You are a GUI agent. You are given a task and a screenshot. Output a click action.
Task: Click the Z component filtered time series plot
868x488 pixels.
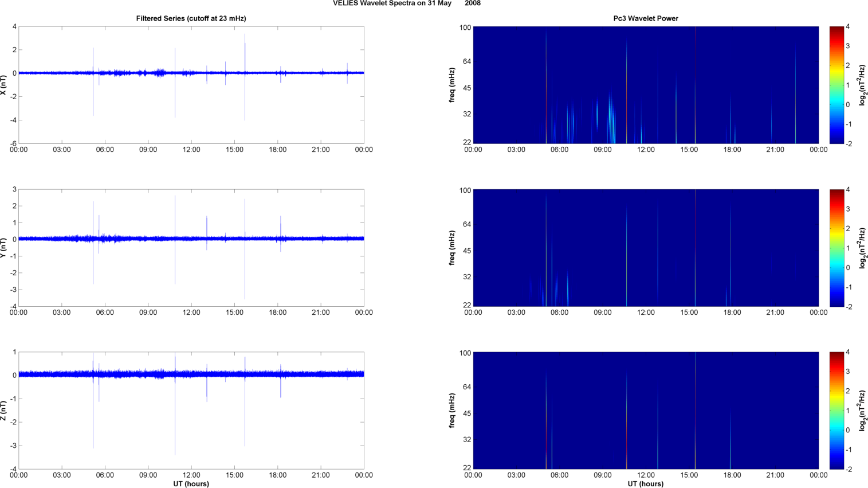(x=191, y=411)
